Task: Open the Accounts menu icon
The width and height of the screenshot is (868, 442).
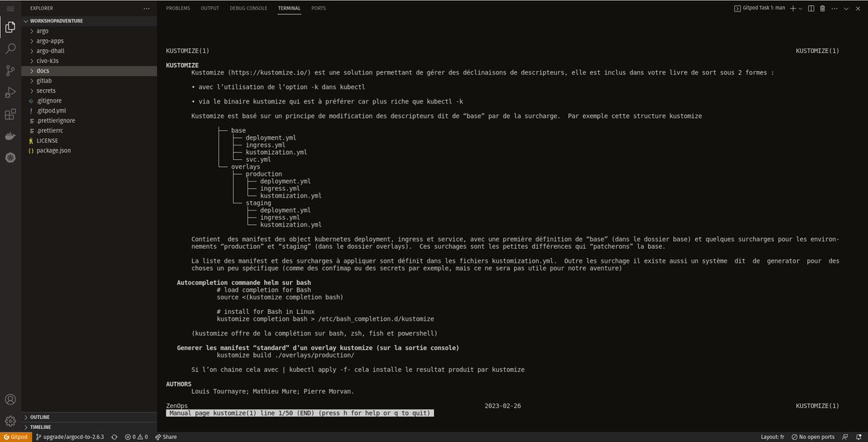Action: pyautogui.click(x=10, y=399)
